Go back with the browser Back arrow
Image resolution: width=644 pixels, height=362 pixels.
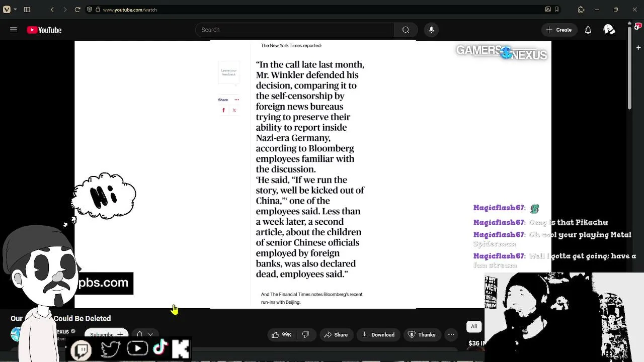52,10
